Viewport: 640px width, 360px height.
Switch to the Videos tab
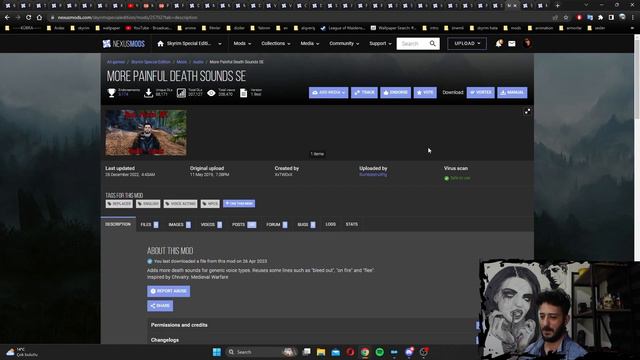pos(211,224)
